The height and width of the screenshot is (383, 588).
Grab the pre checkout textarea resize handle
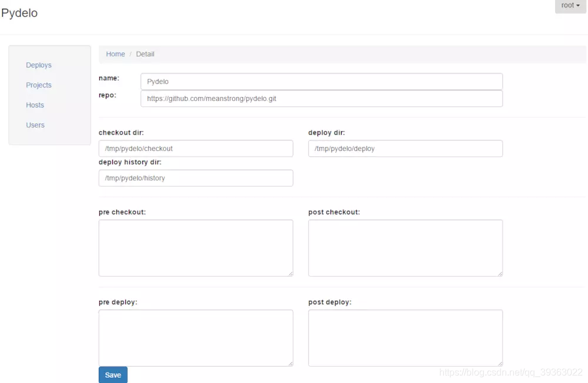click(290, 274)
